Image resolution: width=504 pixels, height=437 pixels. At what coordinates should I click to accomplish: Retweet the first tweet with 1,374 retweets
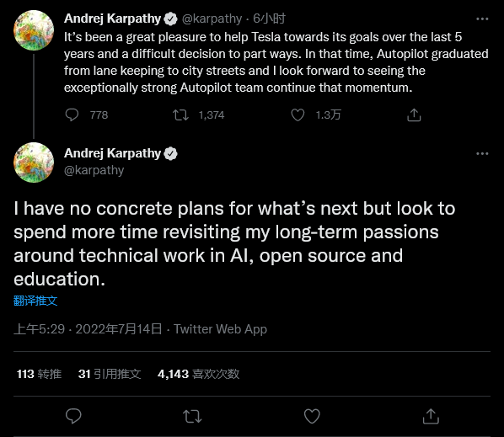180,115
